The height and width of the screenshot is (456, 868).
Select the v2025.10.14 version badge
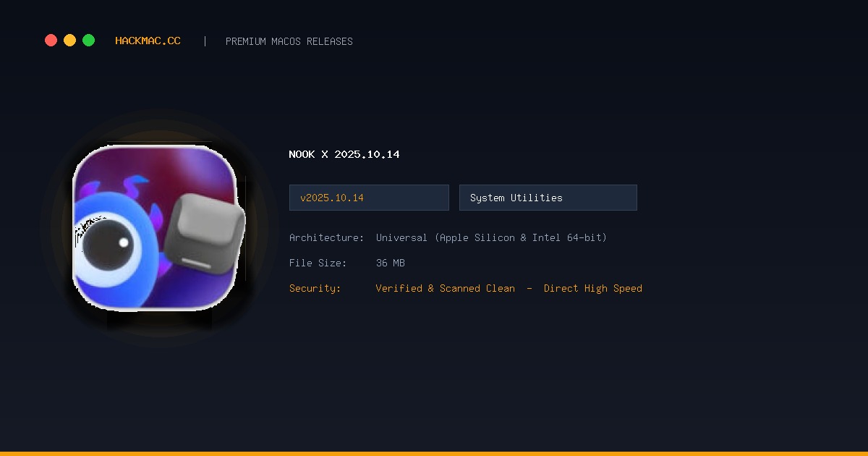tap(369, 198)
